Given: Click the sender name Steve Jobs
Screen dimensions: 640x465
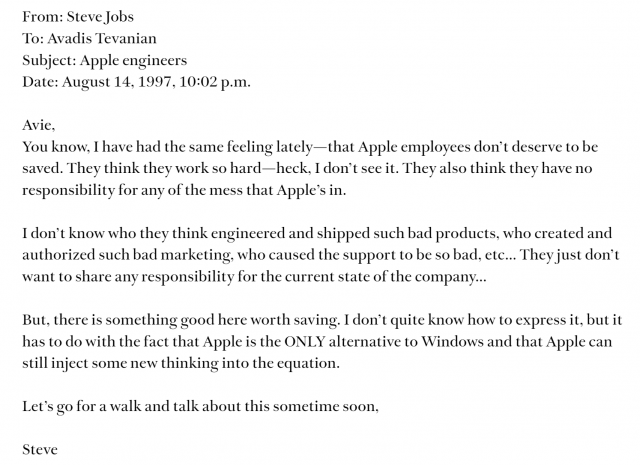Looking at the screenshot, I should pyautogui.click(x=97, y=17).
